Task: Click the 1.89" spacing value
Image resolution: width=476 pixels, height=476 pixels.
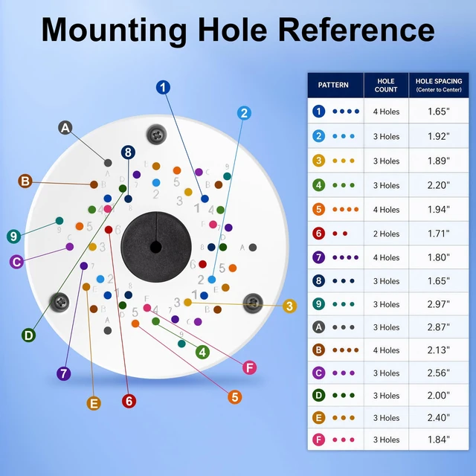Action: (x=439, y=161)
